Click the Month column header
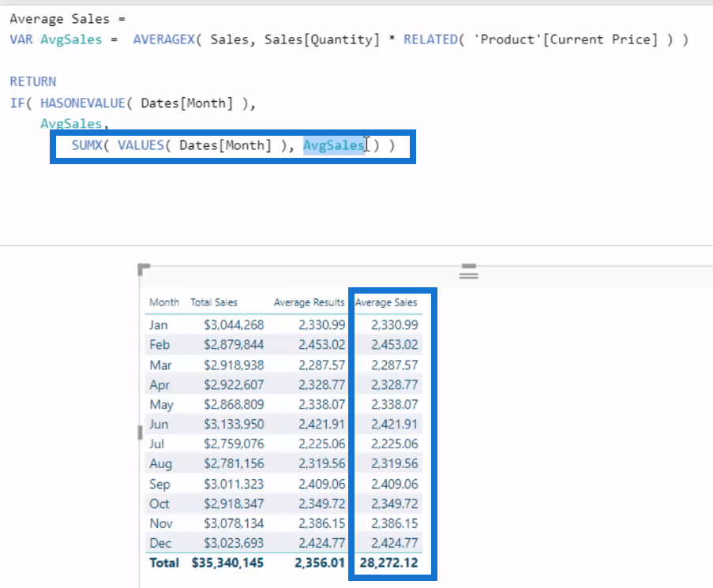This screenshot has height=588, width=713. 164,302
